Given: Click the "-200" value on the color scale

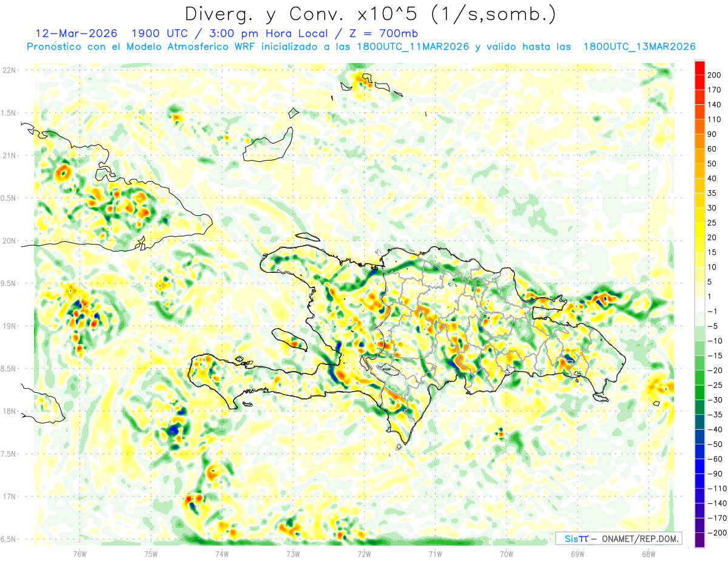Looking at the screenshot, I should (718, 533).
